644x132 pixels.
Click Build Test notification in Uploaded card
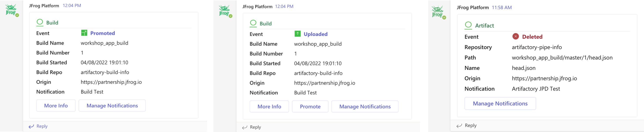(x=305, y=93)
